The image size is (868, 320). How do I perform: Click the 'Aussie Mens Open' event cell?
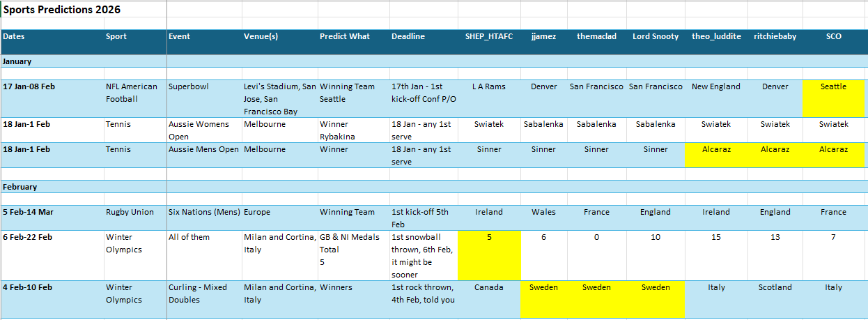tap(204, 155)
